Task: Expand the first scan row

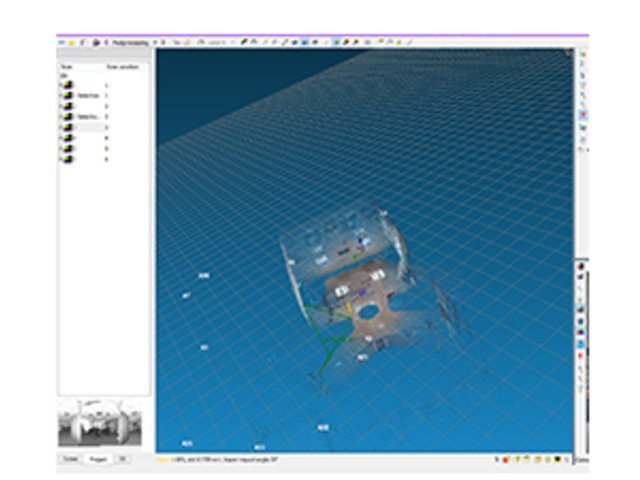Action: (61, 85)
